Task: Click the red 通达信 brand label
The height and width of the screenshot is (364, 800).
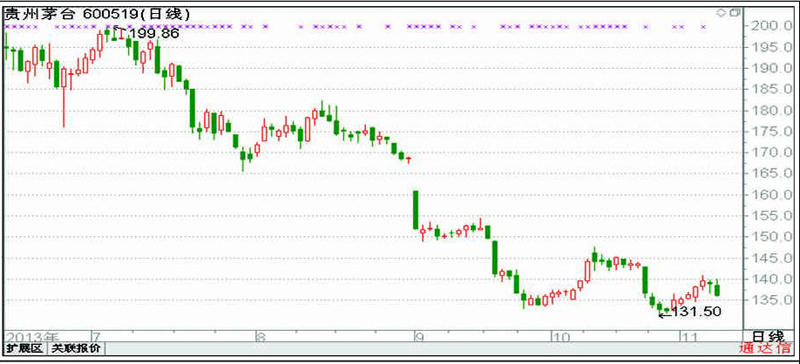Action: coord(764,349)
